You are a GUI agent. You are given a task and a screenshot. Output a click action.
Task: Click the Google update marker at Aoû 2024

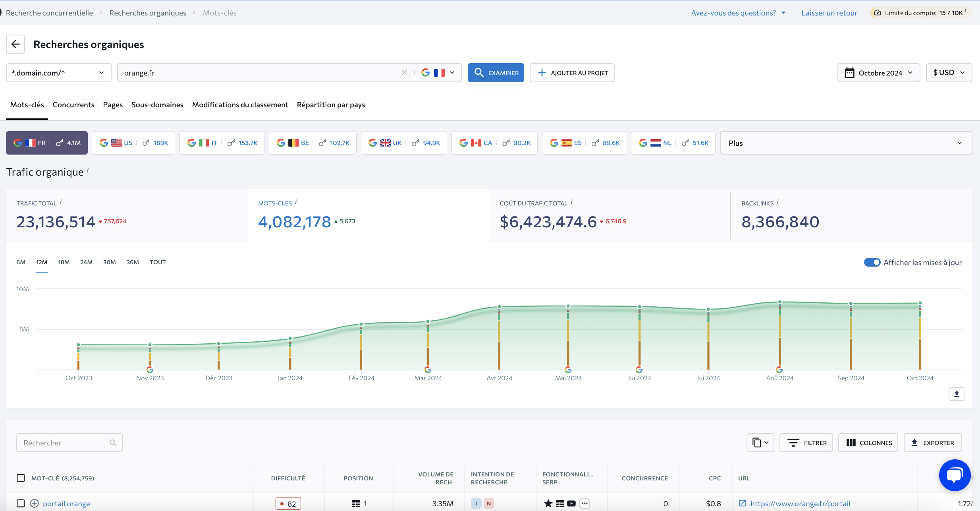coord(779,370)
